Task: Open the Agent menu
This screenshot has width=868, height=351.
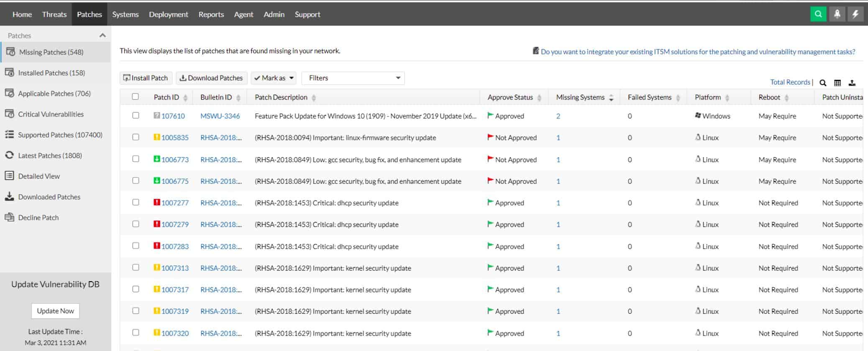Action: [x=244, y=14]
